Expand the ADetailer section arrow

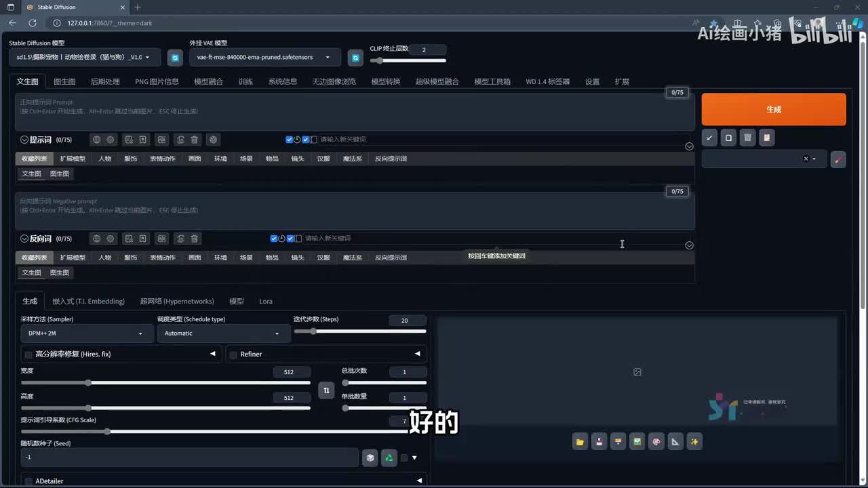click(419, 481)
